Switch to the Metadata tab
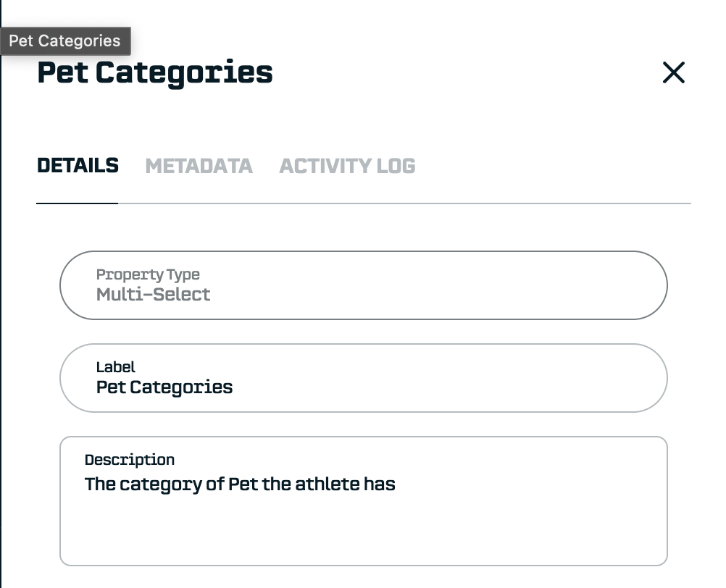726x588 pixels. pyautogui.click(x=199, y=166)
